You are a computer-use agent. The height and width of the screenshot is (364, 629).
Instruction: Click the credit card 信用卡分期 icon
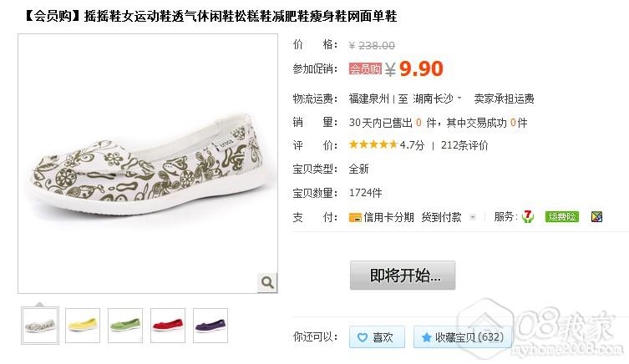[x=355, y=218]
